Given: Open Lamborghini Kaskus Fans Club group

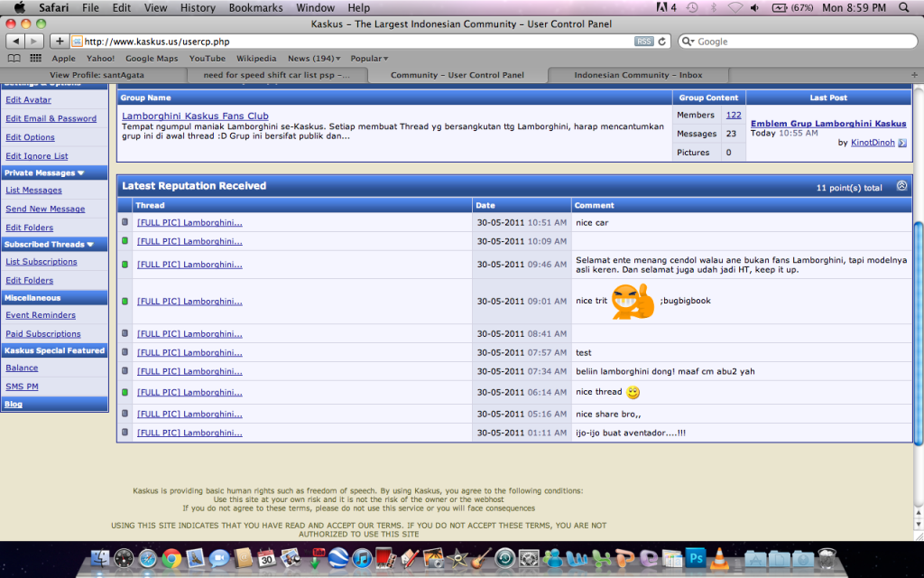Looking at the screenshot, I should click(x=195, y=117).
